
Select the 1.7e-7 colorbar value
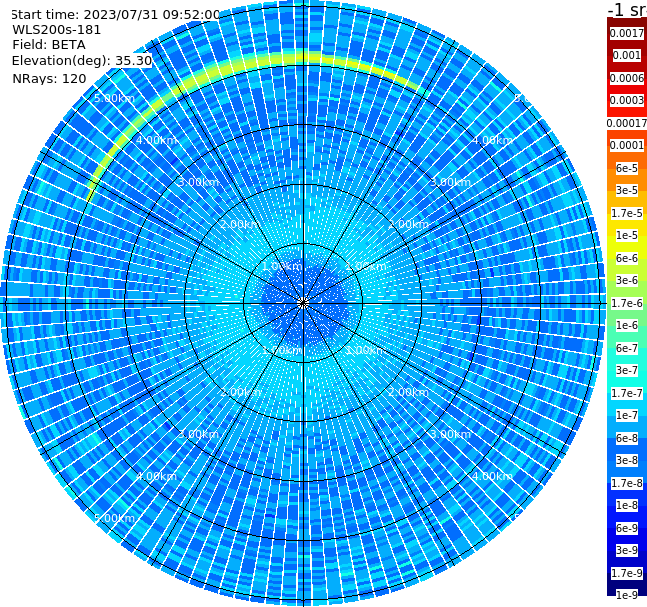tap(627, 393)
